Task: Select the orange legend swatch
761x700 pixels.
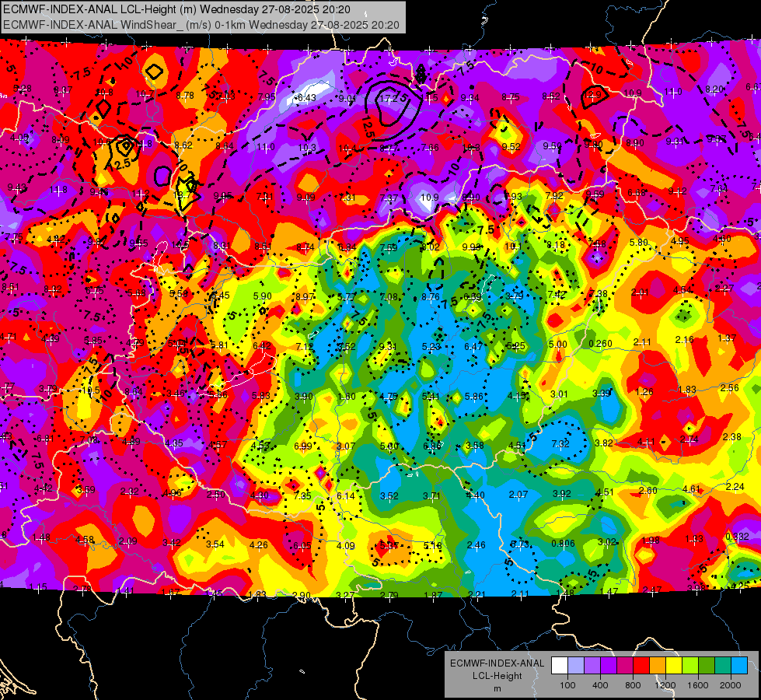Action: pos(658,666)
